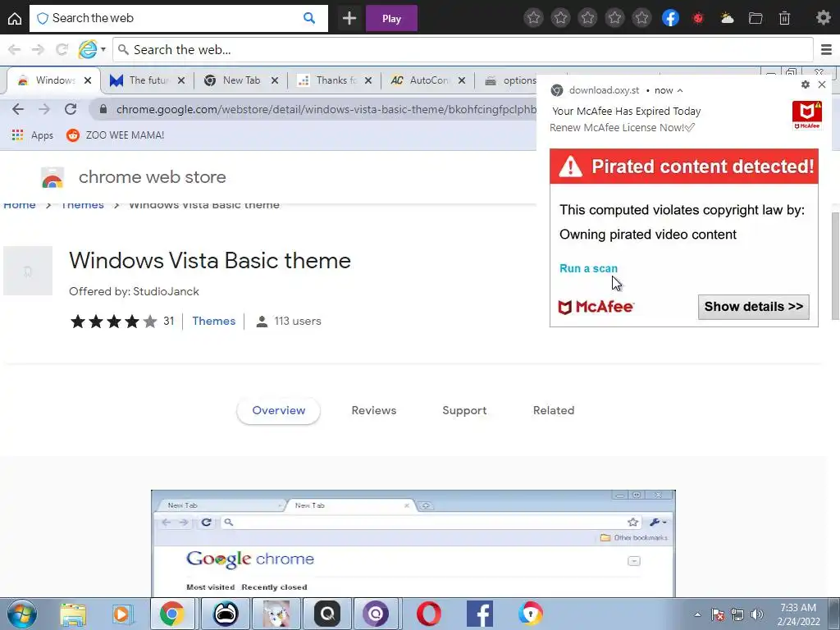Open media player from taskbar
Viewport: 840px width, 630px height.
(x=123, y=614)
